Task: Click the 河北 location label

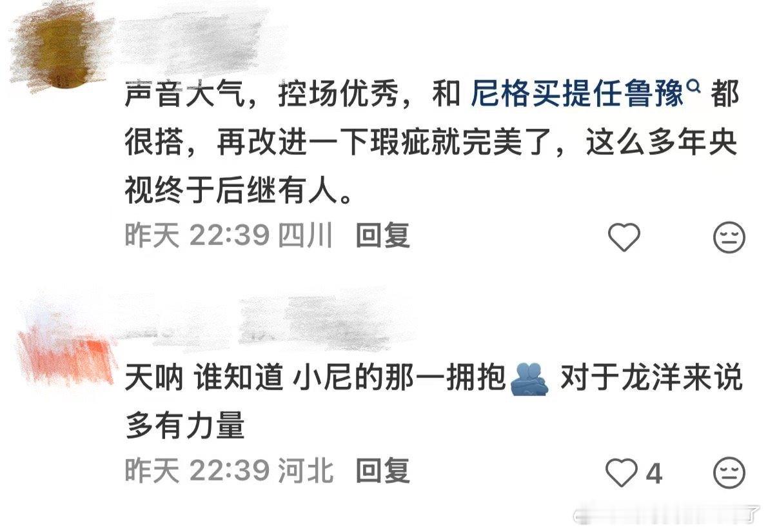Action: [306, 471]
